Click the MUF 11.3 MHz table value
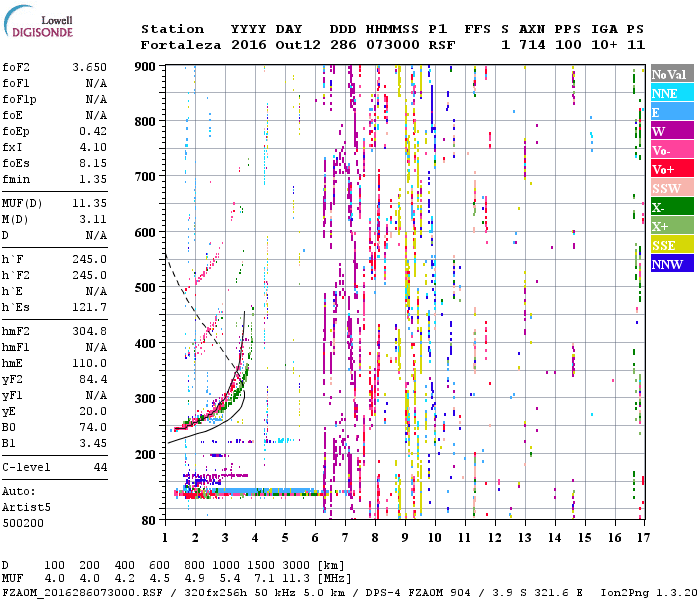The width and height of the screenshot is (700, 600). click(x=296, y=578)
